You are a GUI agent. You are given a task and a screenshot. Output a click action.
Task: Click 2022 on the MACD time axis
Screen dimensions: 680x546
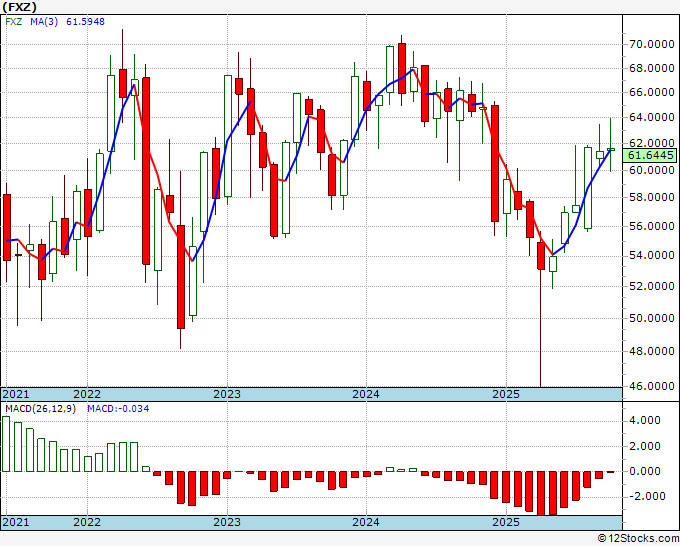[x=87, y=522]
